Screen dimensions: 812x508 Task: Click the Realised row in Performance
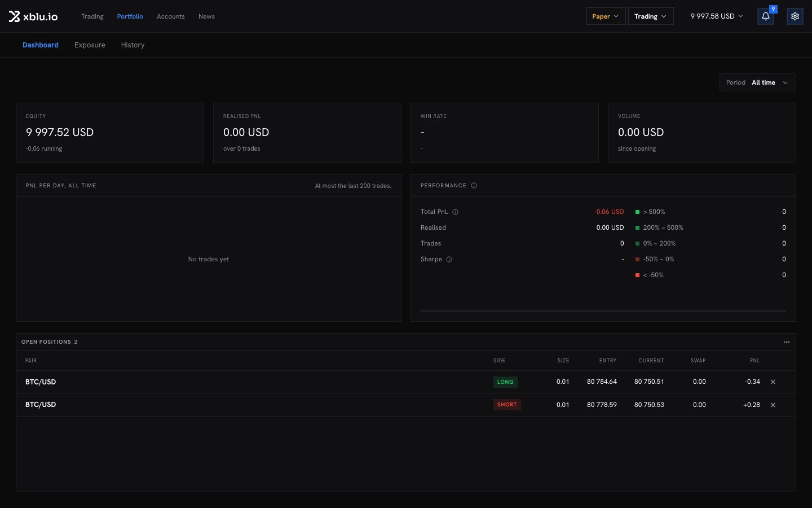point(522,228)
